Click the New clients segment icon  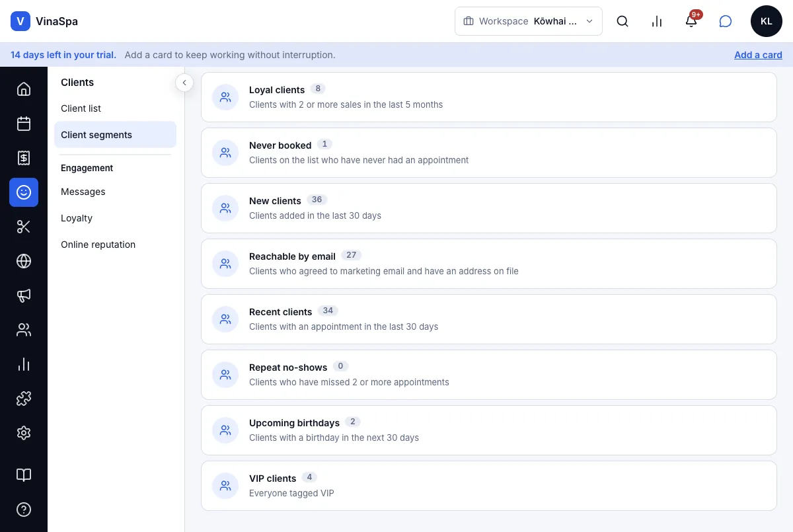coord(225,208)
